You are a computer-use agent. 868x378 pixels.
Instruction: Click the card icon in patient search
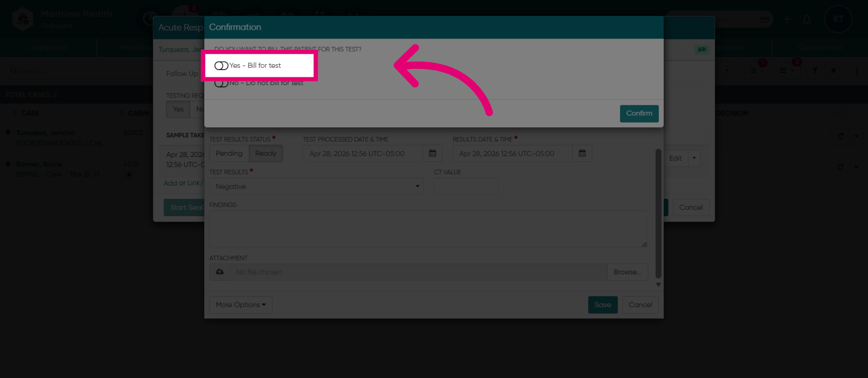click(764, 19)
